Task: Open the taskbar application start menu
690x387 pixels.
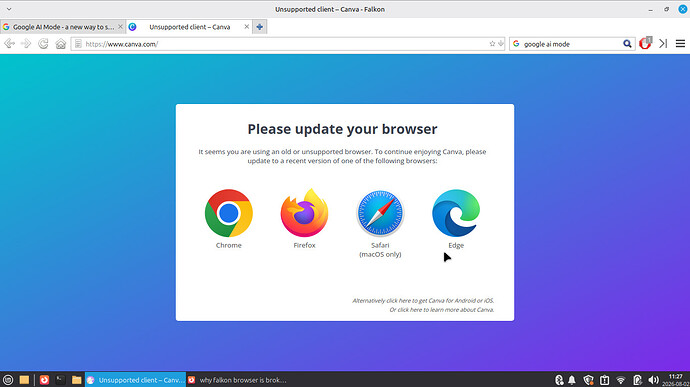Action: [8, 380]
